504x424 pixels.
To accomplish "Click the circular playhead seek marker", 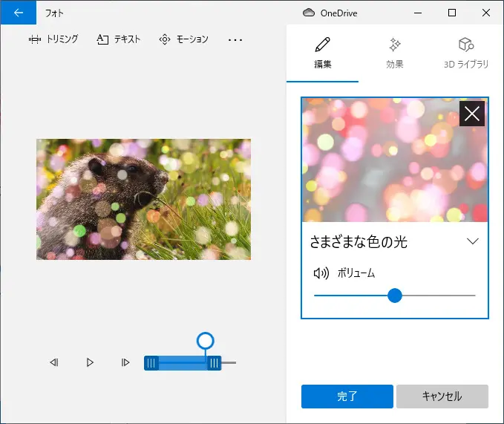I will point(206,341).
